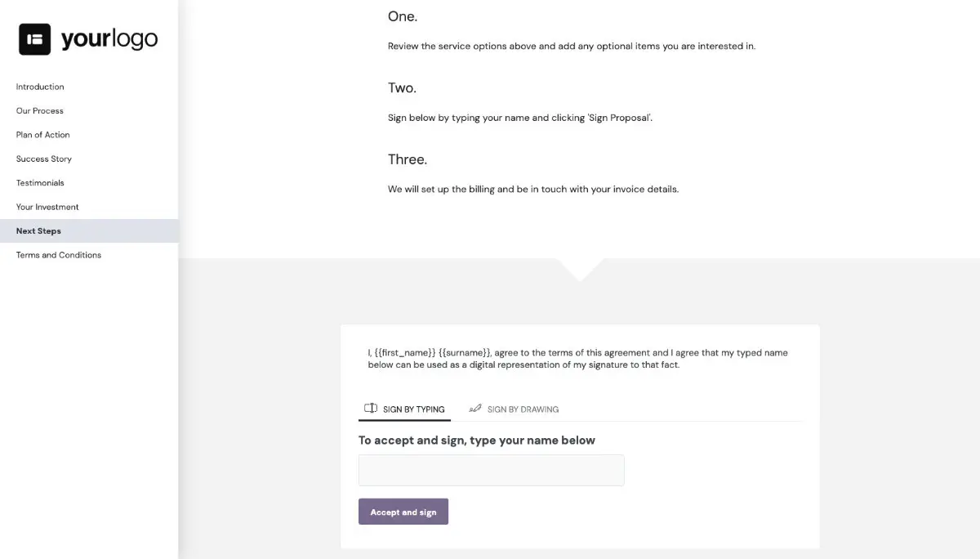Viewport: 980px width, 559px height.
Task: Select the highlighted Next Steps section
Action: pyautogui.click(x=38, y=230)
